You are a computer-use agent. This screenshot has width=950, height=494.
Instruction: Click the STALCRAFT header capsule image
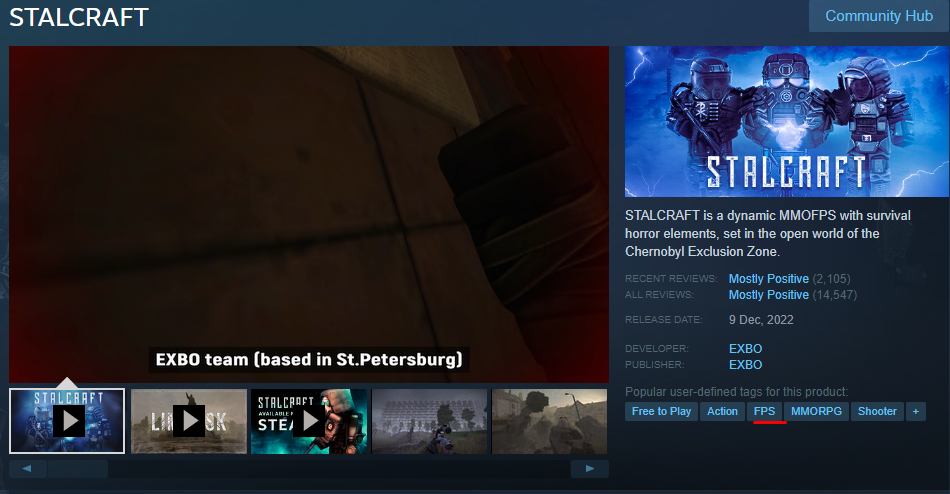(x=787, y=121)
